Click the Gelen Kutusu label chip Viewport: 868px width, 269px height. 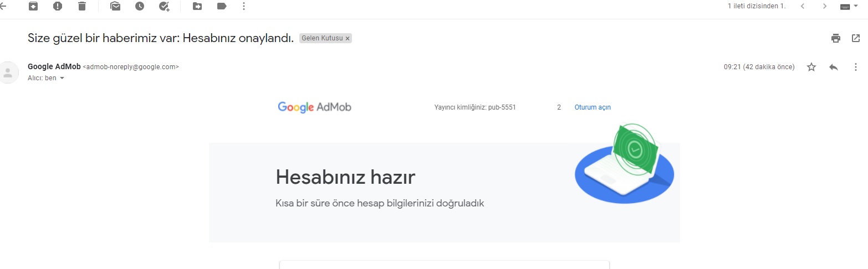click(x=322, y=39)
